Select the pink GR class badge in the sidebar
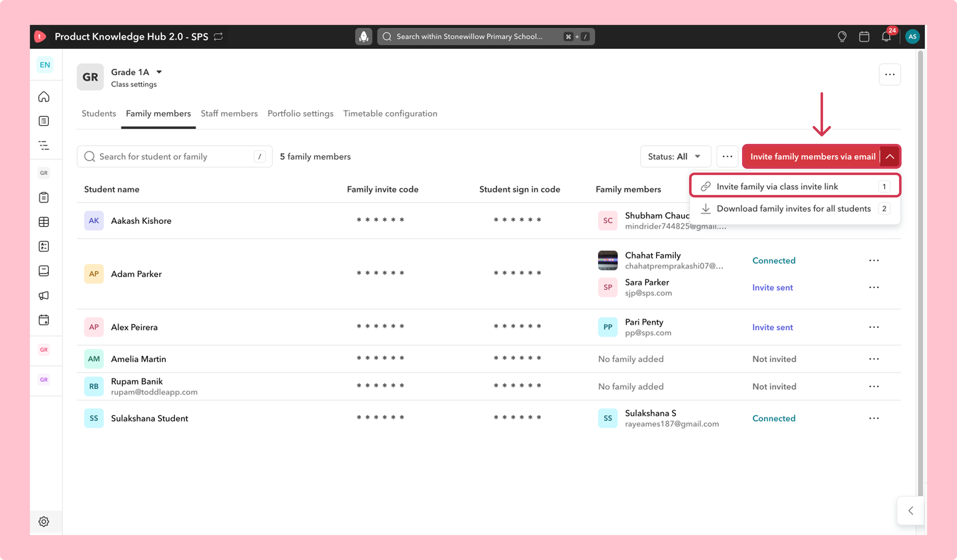The image size is (957, 560). (44, 350)
